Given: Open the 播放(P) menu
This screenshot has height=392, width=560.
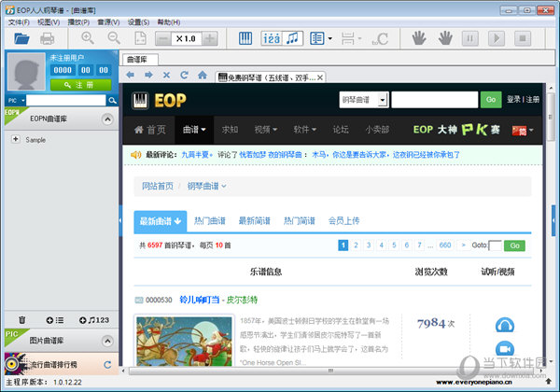Looking at the screenshot, I should coord(78,22).
